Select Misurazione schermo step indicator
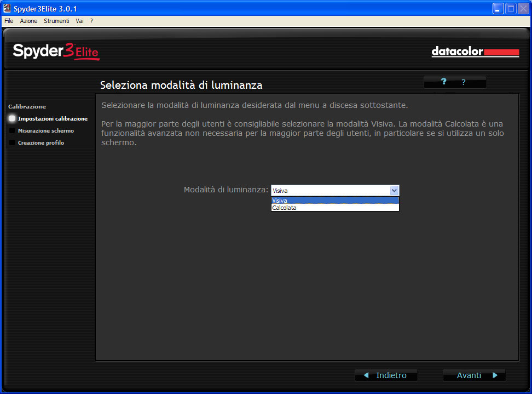532x394 pixels. (x=12, y=130)
